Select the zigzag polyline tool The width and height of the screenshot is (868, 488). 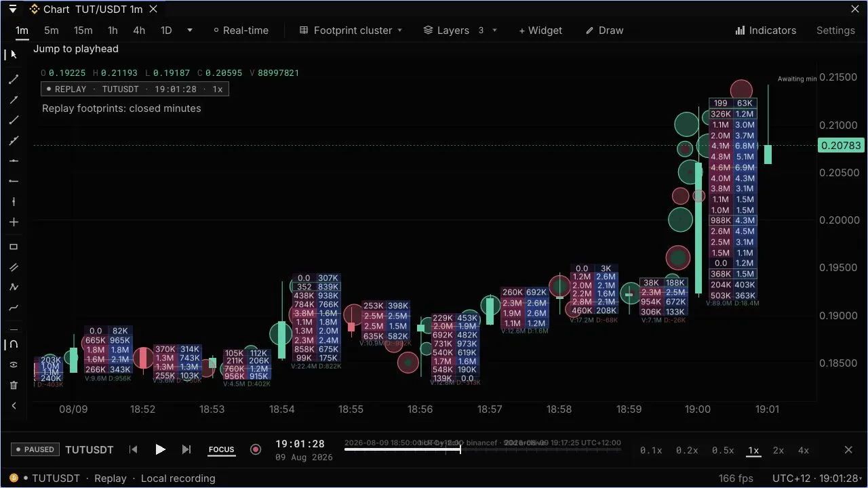click(x=14, y=287)
